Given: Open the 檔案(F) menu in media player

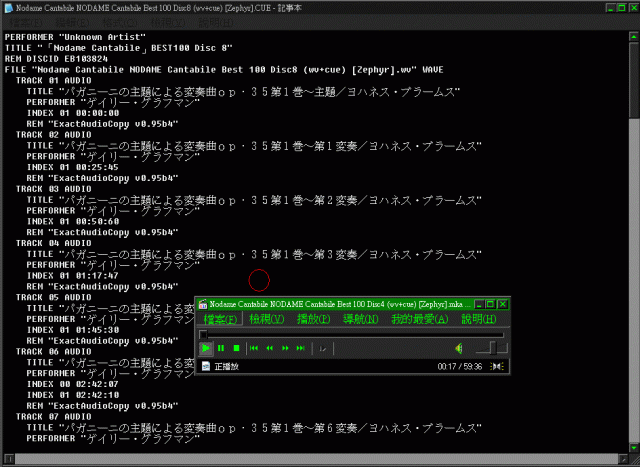Looking at the screenshot, I should (220, 319).
